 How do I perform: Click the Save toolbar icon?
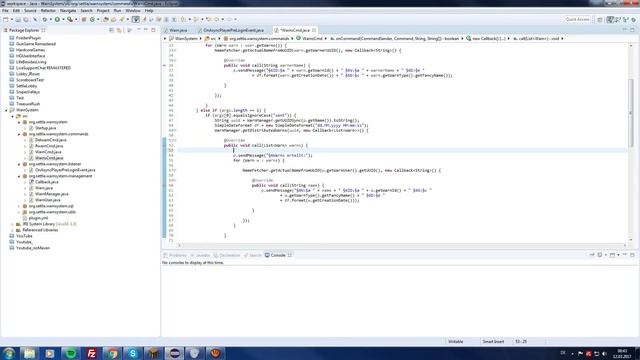(18, 19)
